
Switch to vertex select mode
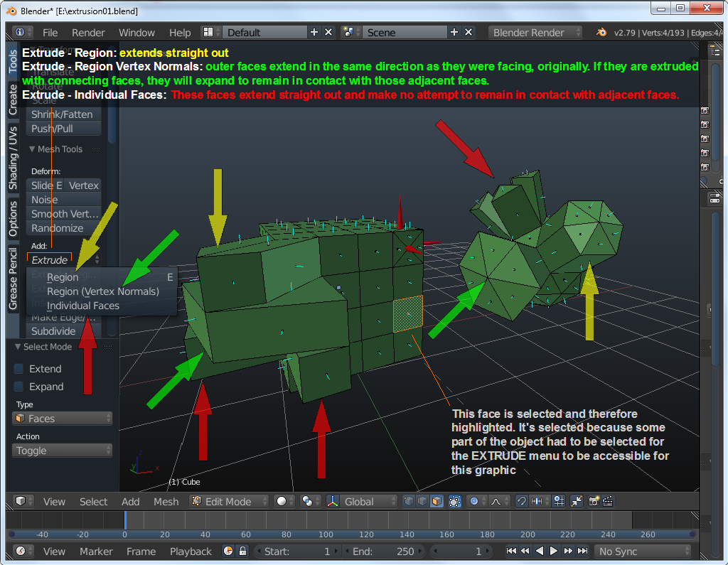coord(409,501)
